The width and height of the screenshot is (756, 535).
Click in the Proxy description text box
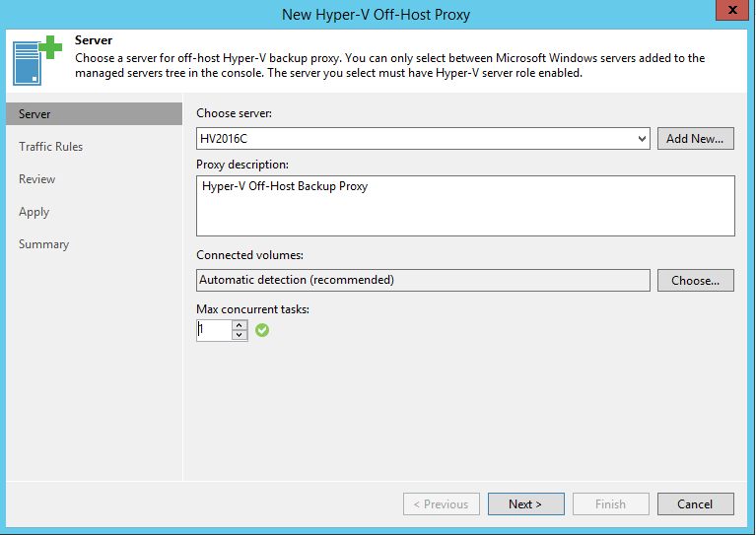coord(465,206)
